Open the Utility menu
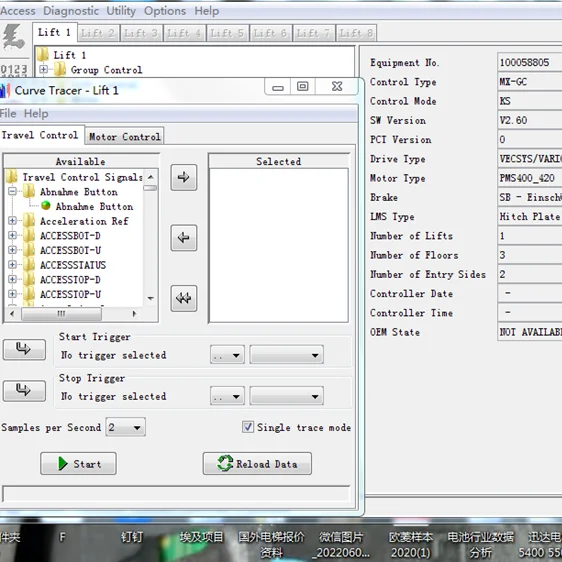 coord(121,11)
